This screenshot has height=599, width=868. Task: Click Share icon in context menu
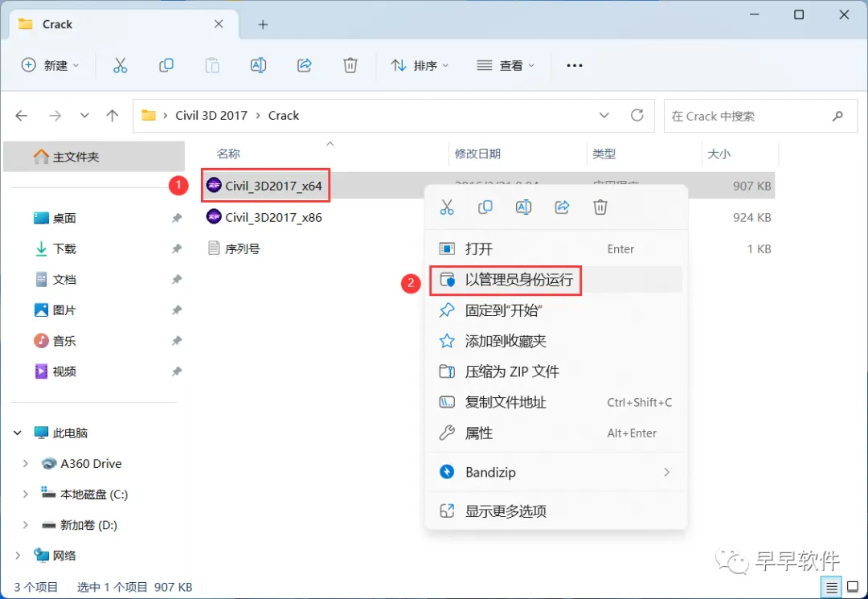(562, 207)
